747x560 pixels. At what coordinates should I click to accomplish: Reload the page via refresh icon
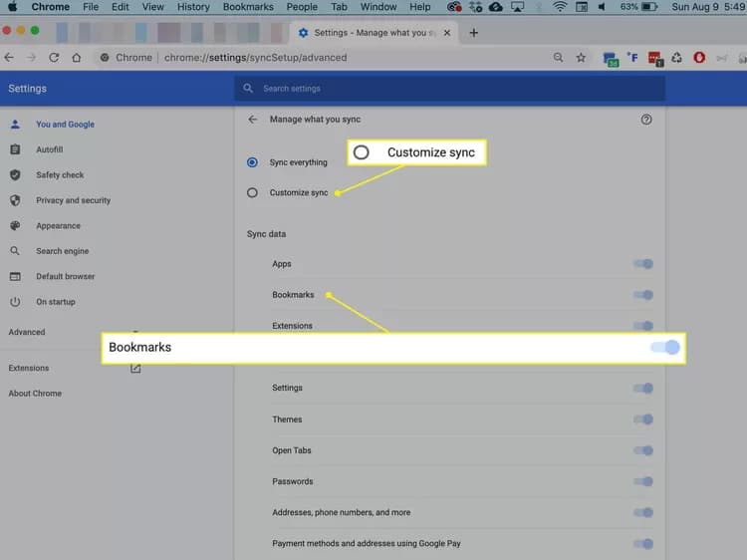pos(54,58)
